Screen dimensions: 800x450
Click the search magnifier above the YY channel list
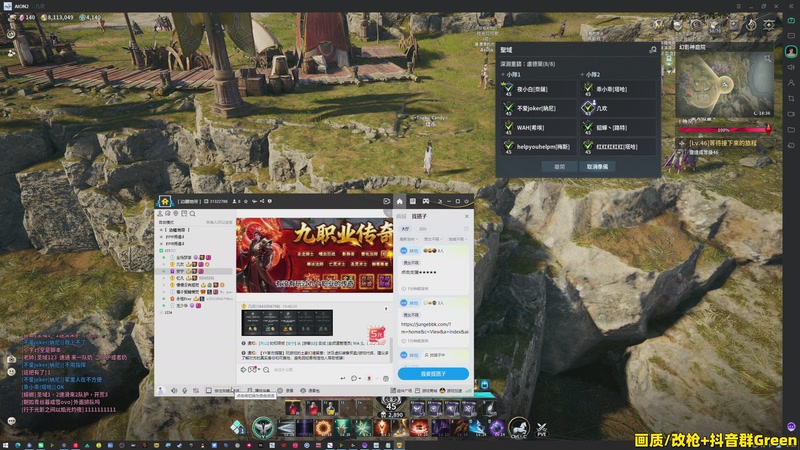point(193,213)
